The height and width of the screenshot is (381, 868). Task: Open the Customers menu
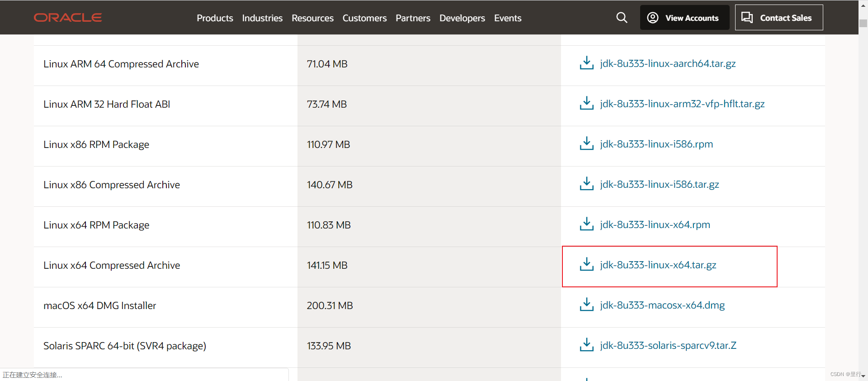364,18
